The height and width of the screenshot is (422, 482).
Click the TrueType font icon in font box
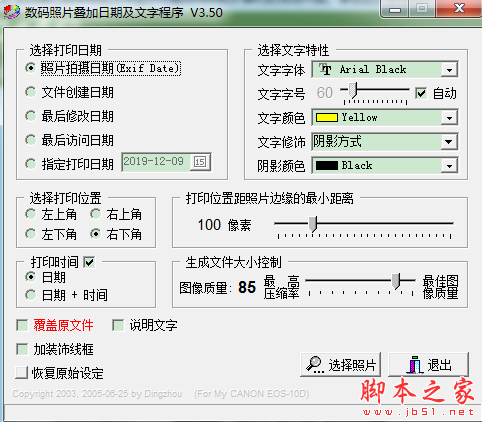[325, 69]
